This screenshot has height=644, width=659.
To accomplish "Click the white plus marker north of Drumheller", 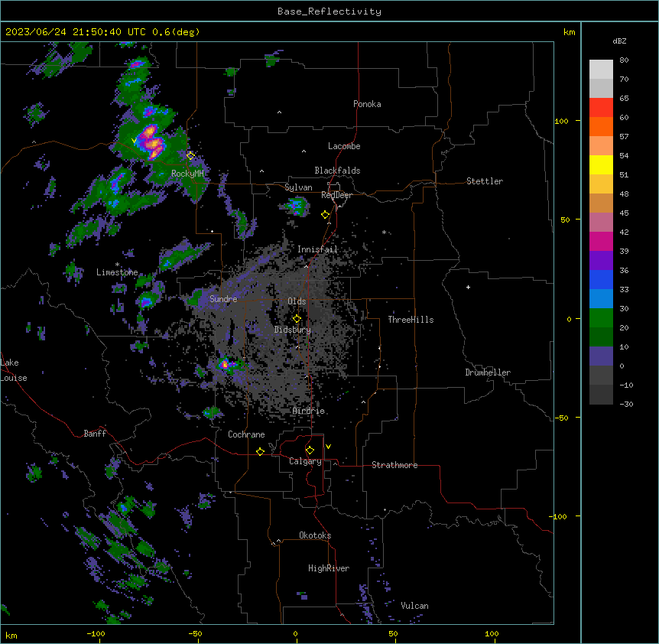I will 468,287.
